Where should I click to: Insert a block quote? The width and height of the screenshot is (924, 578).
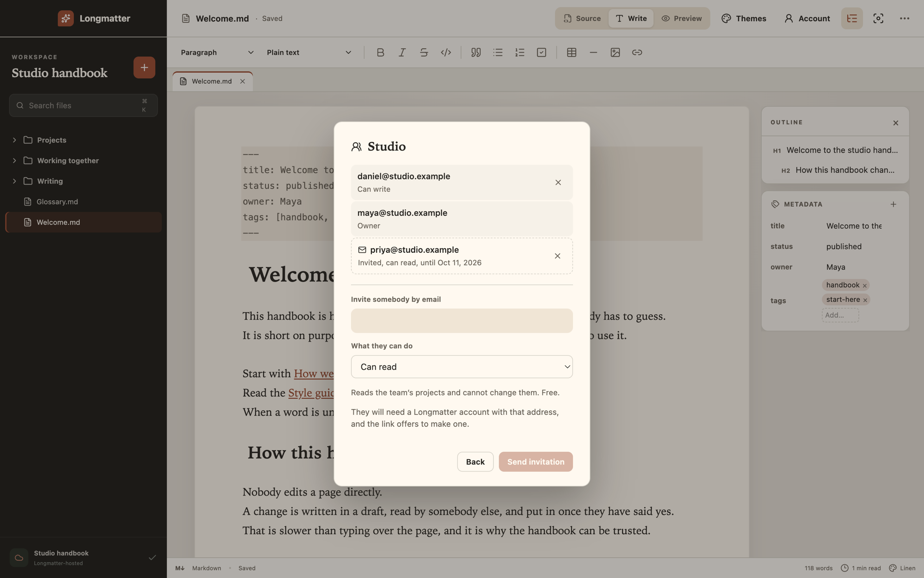[x=476, y=52]
